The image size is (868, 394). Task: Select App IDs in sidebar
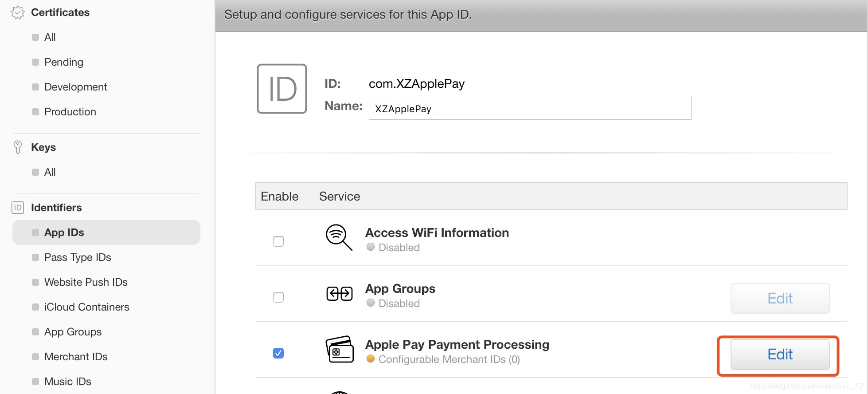point(106,232)
